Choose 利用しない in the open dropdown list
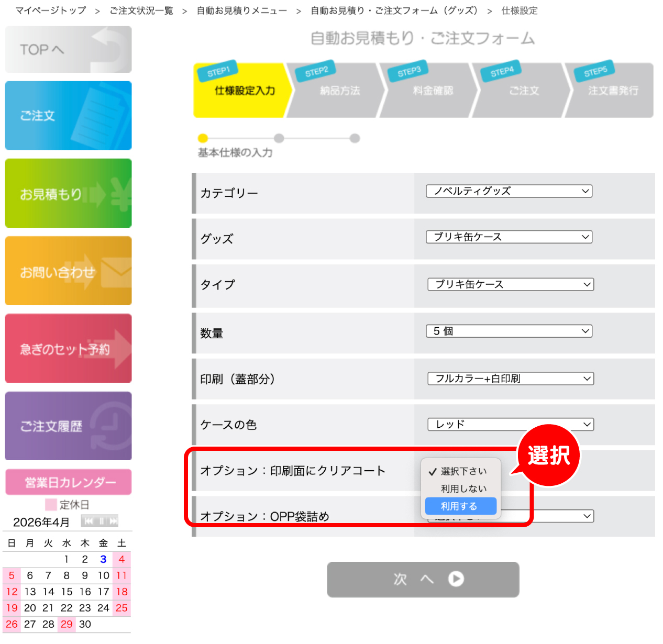663x644 pixels. (463, 488)
